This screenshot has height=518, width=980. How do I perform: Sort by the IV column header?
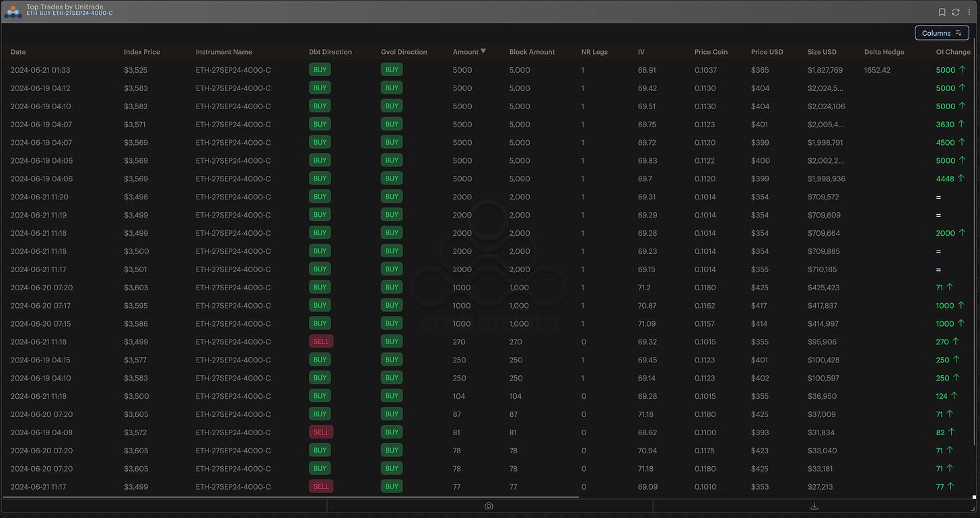[641, 52]
